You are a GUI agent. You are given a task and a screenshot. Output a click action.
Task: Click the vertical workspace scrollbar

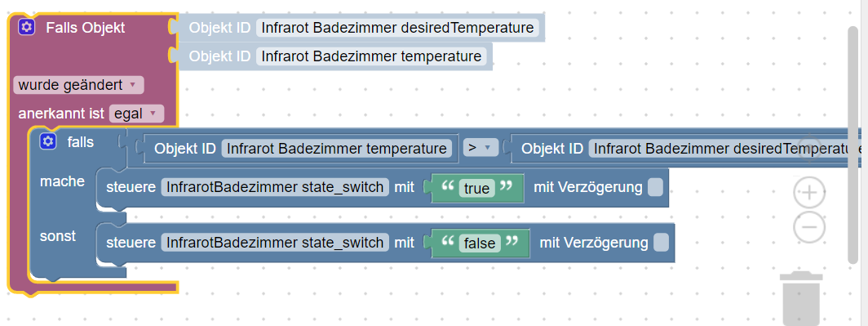(853, 144)
